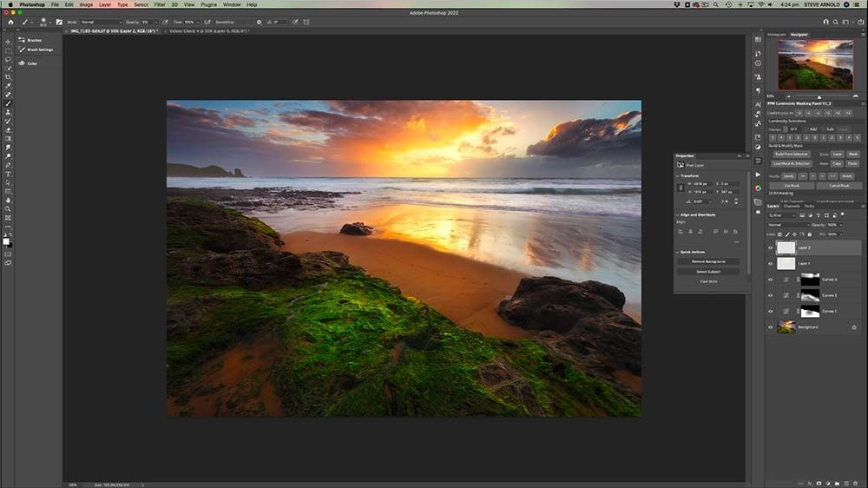Select the Move tool
The width and height of the screenshot is (868, 488).
pyautogui.click(x=8, y=42)
